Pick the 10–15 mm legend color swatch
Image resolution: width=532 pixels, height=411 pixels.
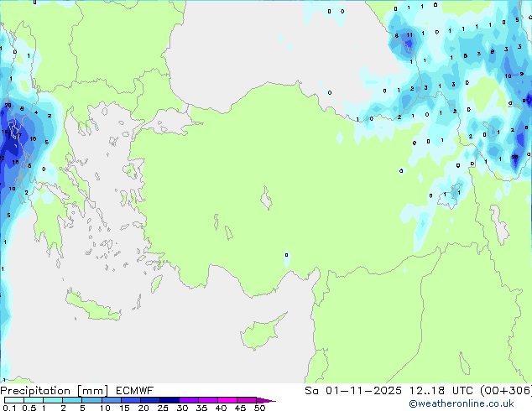111,400
